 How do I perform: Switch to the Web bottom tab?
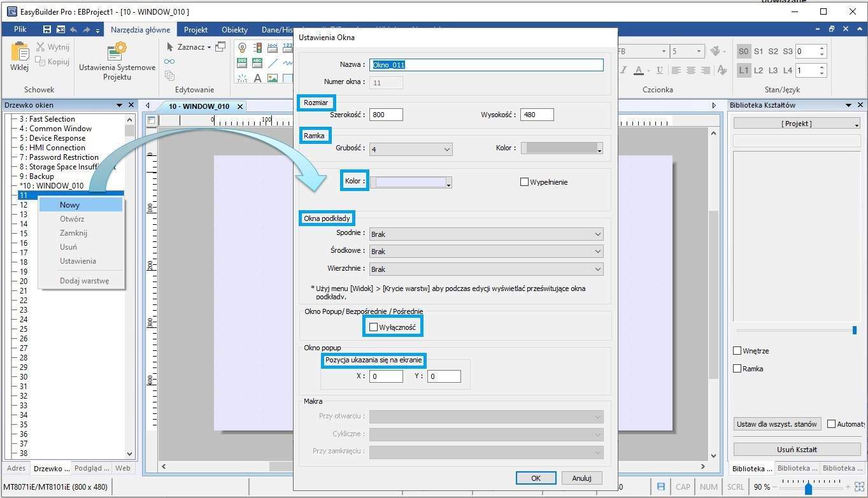(123, 468)
